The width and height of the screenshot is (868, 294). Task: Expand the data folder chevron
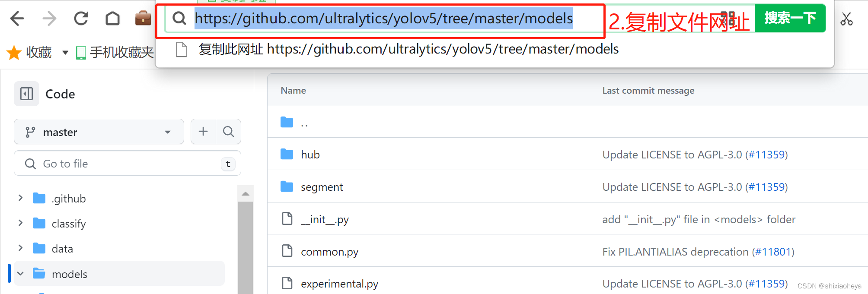point(20,248)
